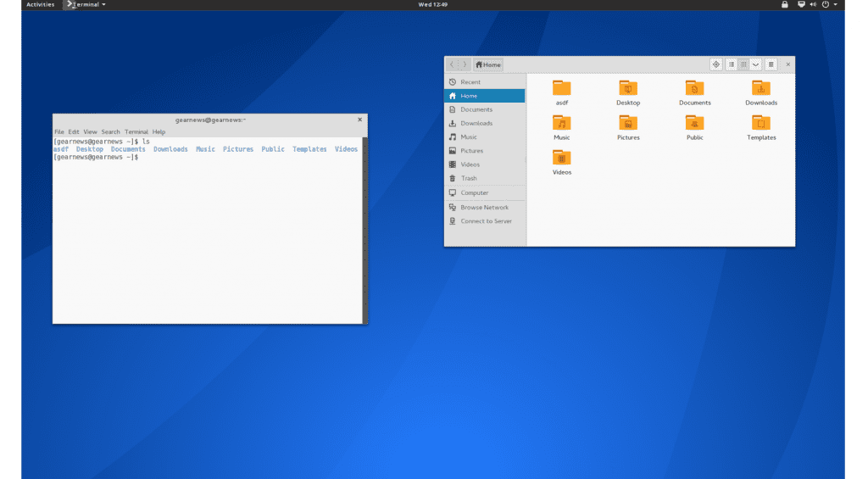The height and width of the screenshot is (479, 868).
Task: Click the clock showing Wed 12:49
Action: tap(433, 4)
